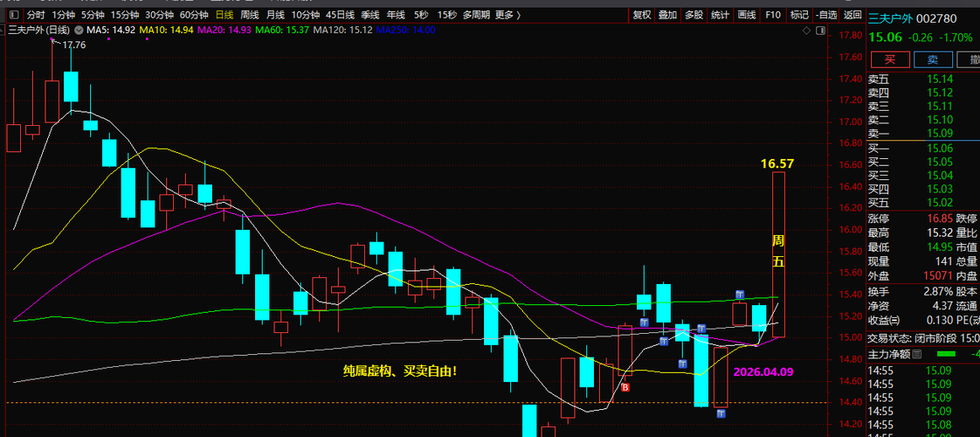
Task: Click the 卖二 15.10 order row
Action: click(x=924, y=120)
